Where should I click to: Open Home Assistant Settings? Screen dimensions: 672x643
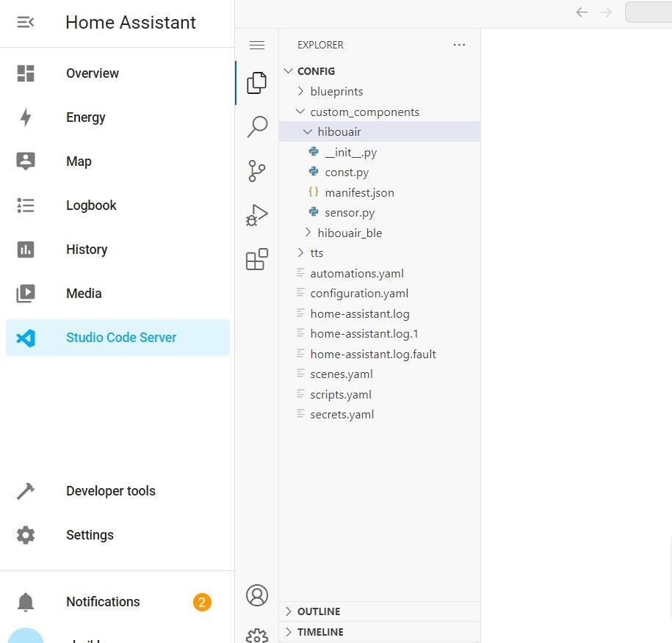pos(118,535)
